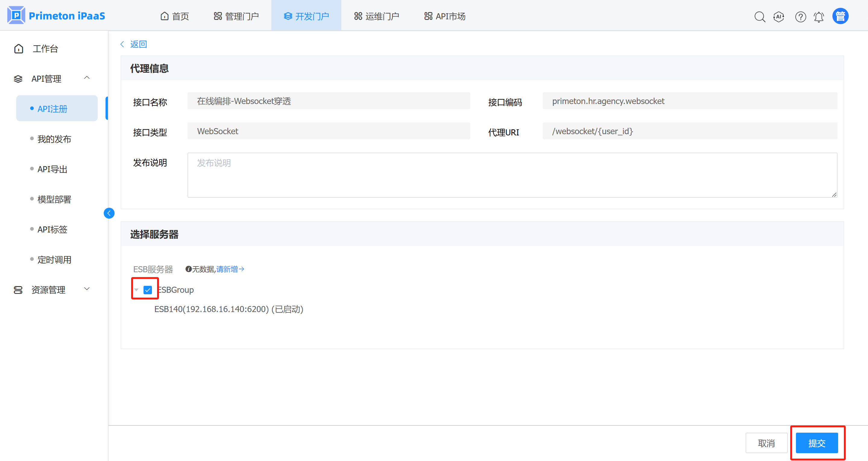The height and width of the screenshot is (461, 868).
Task: Open the notification bell
Action: coord(819,17)
